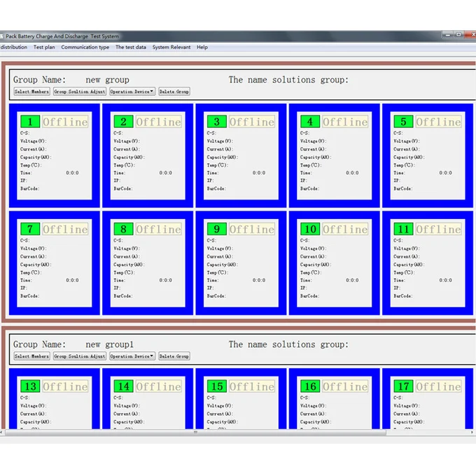Open the System Relevant menu
Viewport: 476px width, 476px height.
(171, 48)
